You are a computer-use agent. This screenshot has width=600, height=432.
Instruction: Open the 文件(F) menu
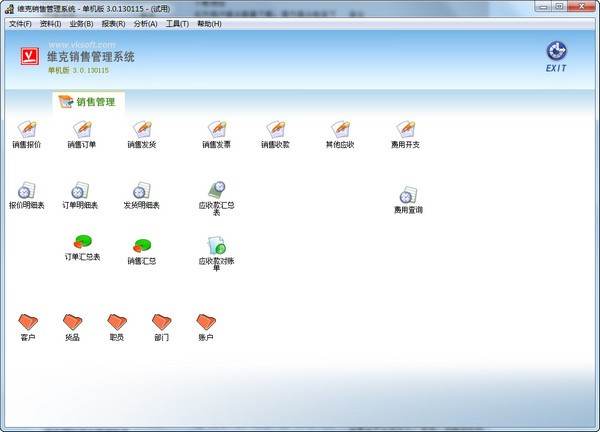(x=20, y=23)
